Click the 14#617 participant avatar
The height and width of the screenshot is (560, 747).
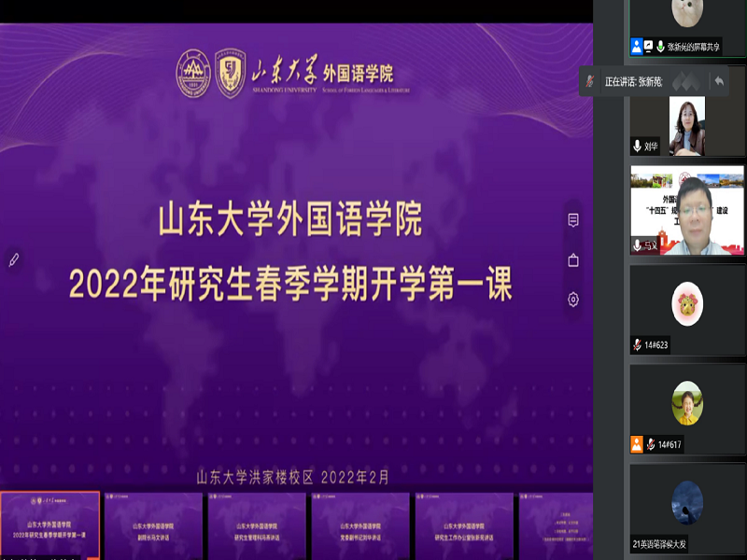coord(687,403)
